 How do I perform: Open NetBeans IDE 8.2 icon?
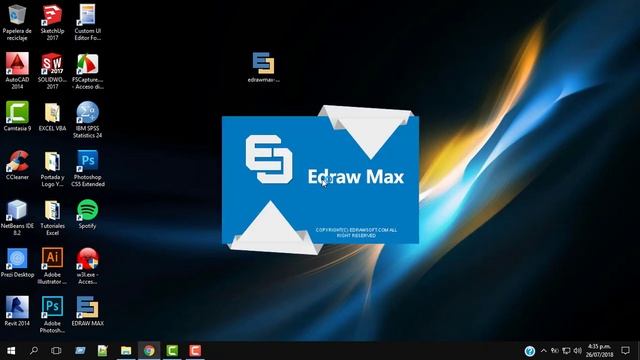pos(17,217)
